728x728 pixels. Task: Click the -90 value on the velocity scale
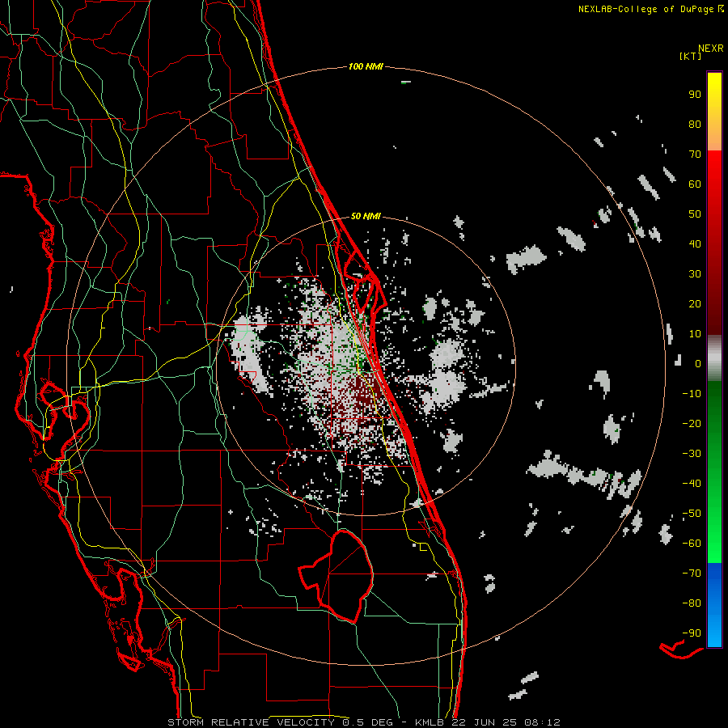692,633
